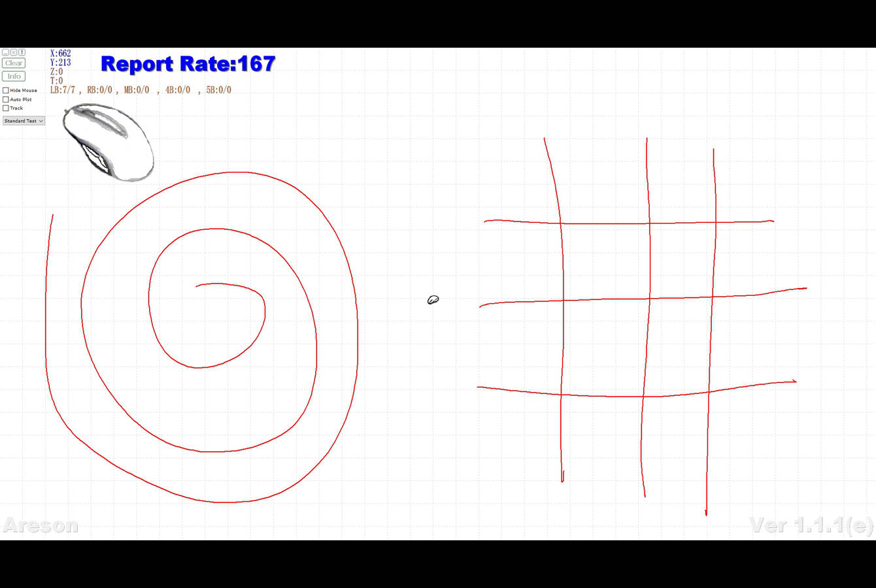The height and width of the screenshot is (588, 876).
Task: Click the MB:0/0 button counter
Action: coord(137,90)
